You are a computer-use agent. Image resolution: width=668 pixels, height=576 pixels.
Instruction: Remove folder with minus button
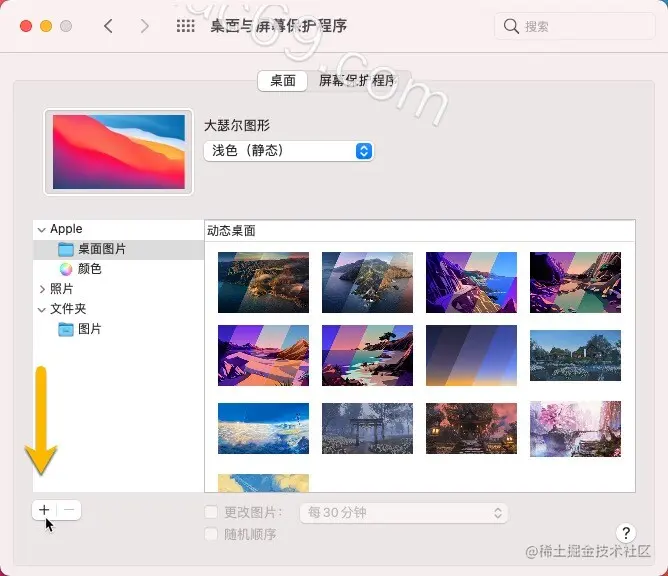[69, 510]
